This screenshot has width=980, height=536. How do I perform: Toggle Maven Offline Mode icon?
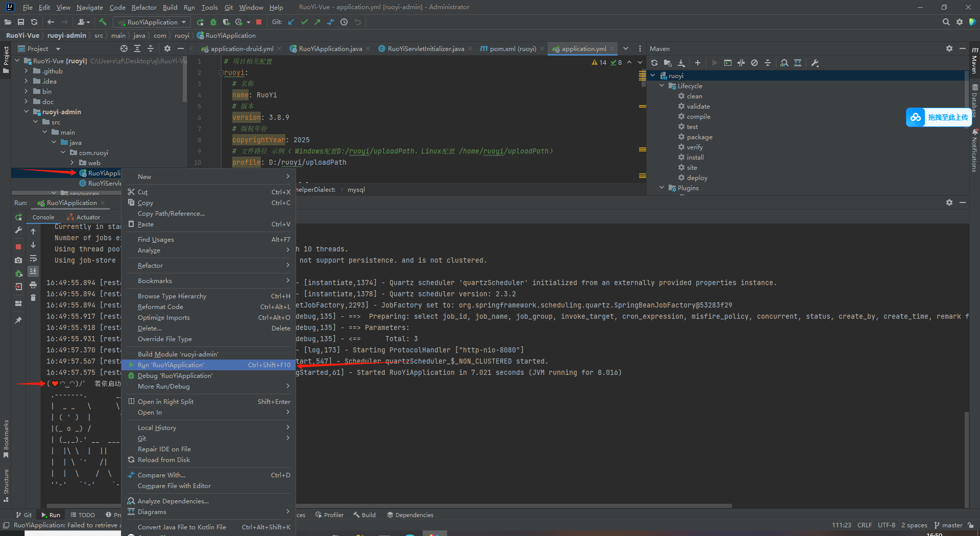pyautogui.click(x=741, y=63)
